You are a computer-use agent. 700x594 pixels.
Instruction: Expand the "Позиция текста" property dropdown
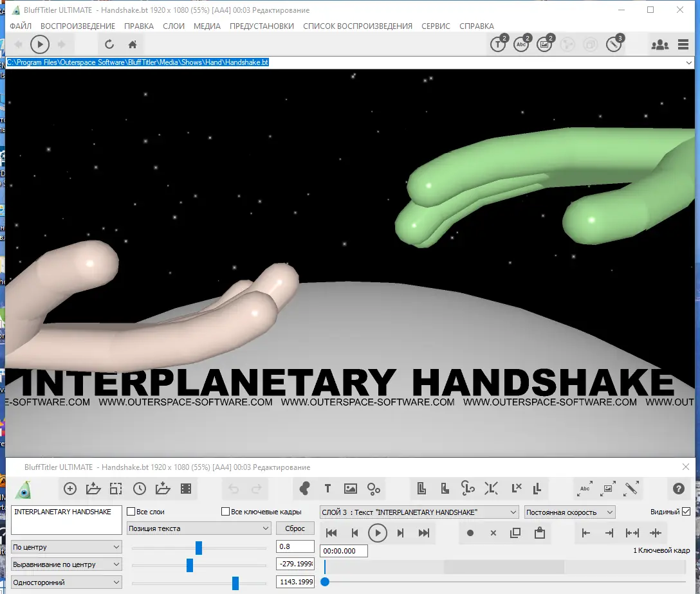click(x=199, y=528)
